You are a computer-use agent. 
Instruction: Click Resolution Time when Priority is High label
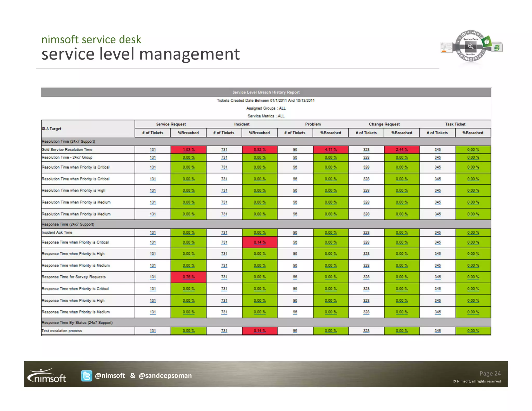coord(74,190)
